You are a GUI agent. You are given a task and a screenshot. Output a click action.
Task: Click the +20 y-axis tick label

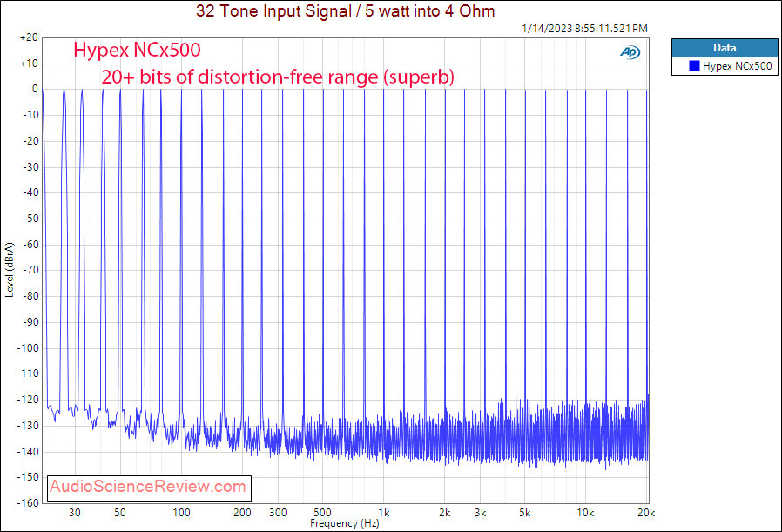[x=29, y=38]
